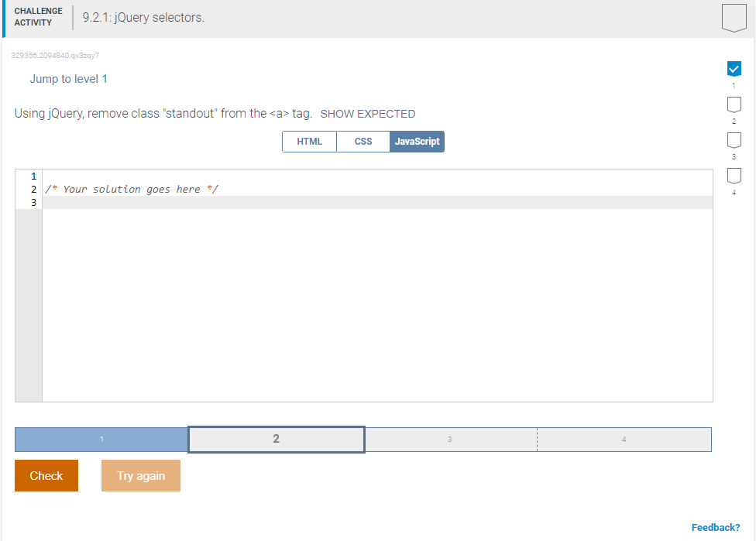Click segment 4 of the progress bar

[624, 439]
